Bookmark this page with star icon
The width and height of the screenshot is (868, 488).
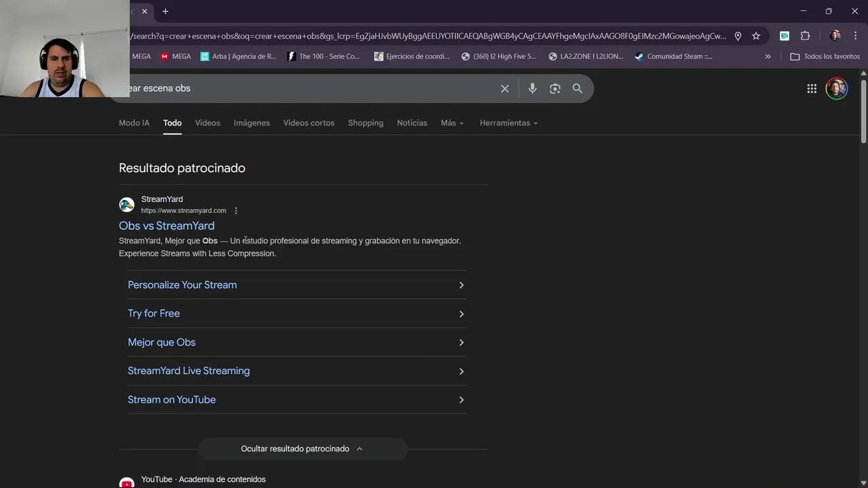pos(756,36)
